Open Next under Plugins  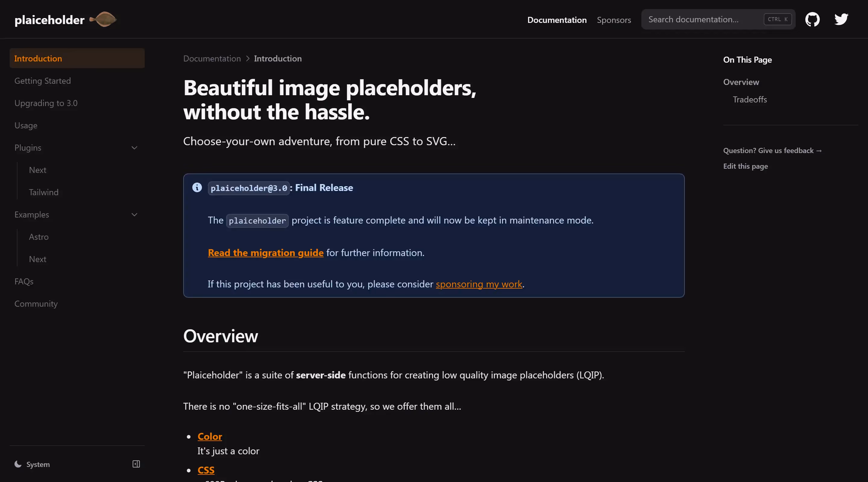(x=38, y=170)
